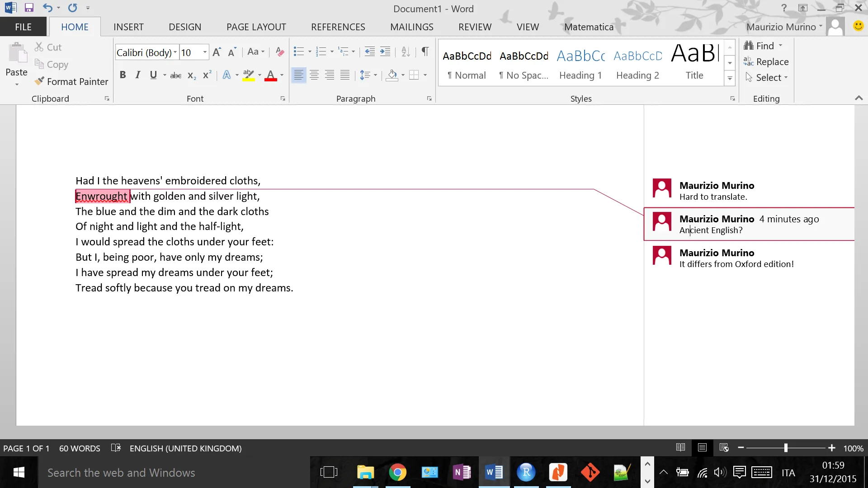The image size is (868, 488).
Task: Click the Justify alignment icon
Action: [x=345, y=75]
